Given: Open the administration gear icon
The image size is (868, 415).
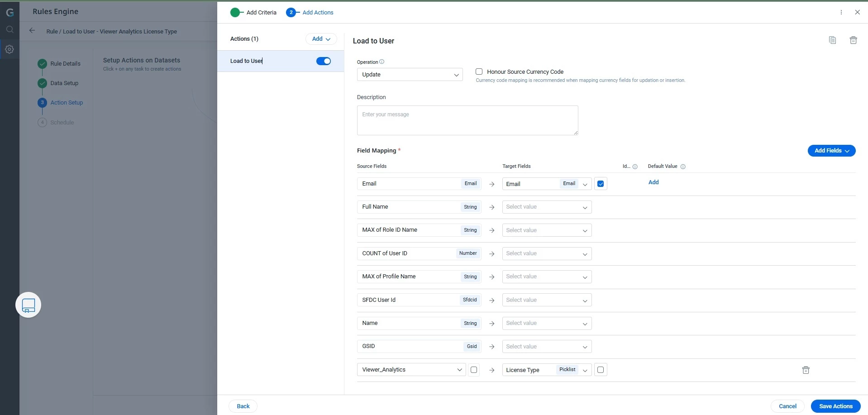Looking at the screenshot, I should click(10, 49).
